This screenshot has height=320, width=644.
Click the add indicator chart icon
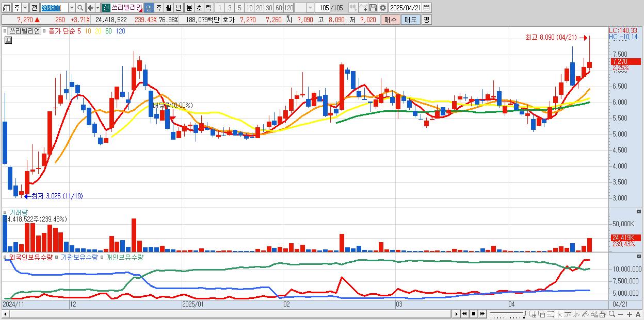pos(363,8)
